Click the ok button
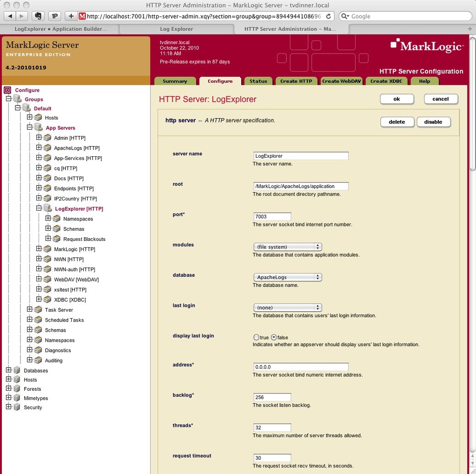This screenshot has height=474, width=476. click(x=397, y=99)
